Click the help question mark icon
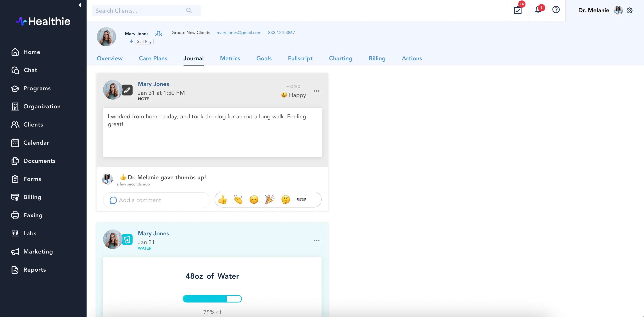This screenshot has height=317, width=644. (556, 10)
